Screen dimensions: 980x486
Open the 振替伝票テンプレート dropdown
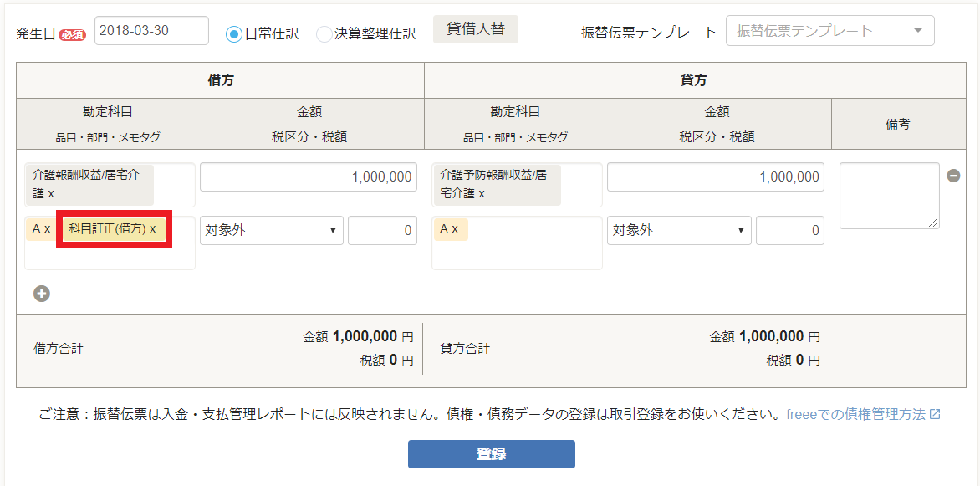tap(829, 30)
